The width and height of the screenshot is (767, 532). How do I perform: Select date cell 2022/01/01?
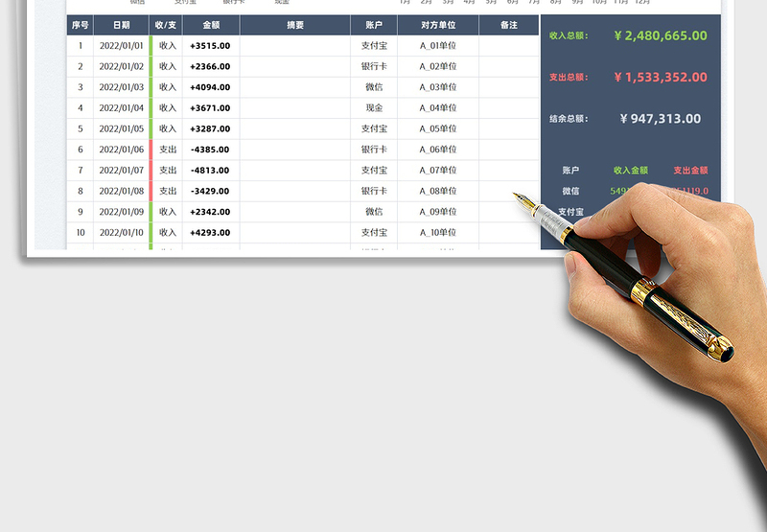[121, 46]
